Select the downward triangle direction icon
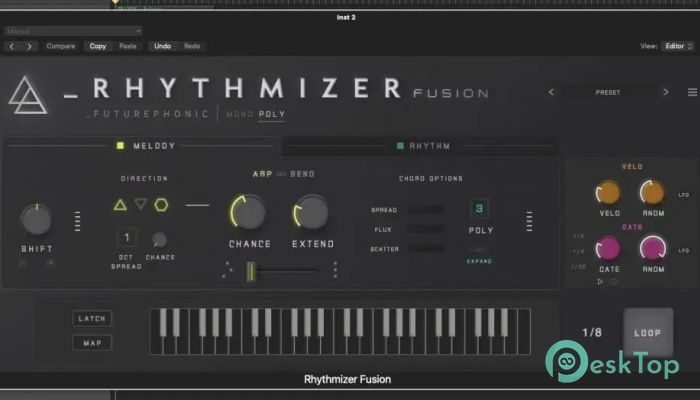700x400 pixels. click(141, 206)
